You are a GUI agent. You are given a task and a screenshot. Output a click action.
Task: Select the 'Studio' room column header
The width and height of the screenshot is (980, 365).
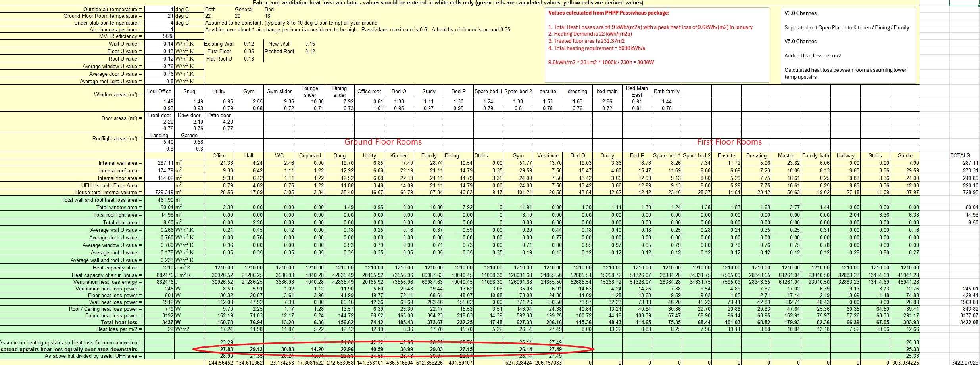pos(905,155)
